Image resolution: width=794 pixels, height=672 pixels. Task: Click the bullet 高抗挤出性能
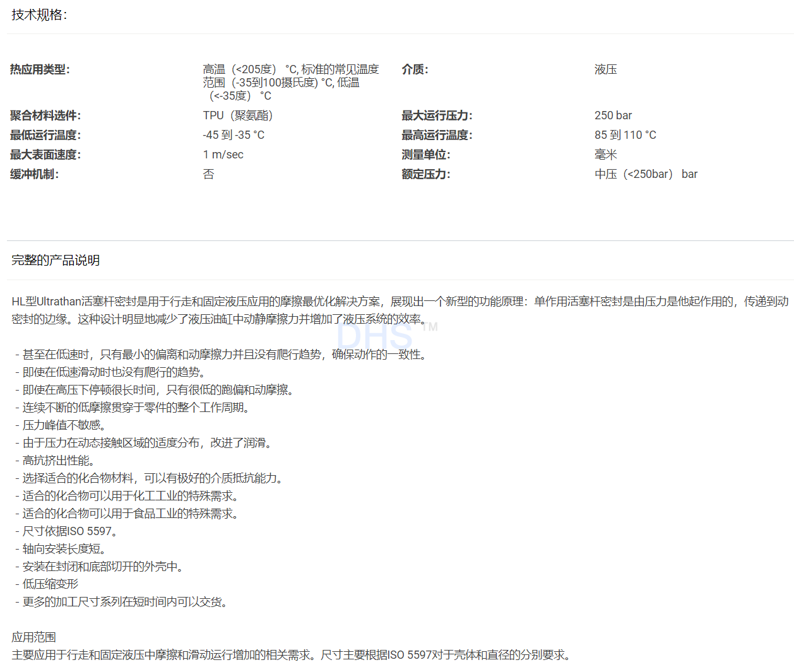point(57,461)
